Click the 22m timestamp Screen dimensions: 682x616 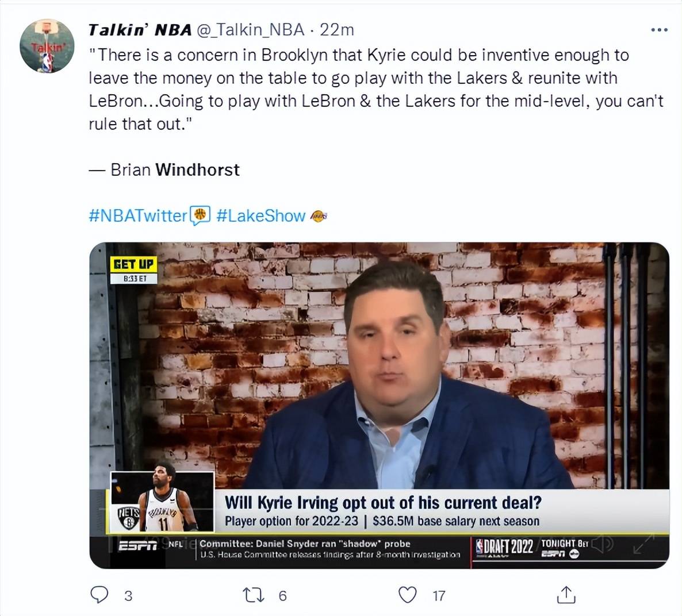(x=336, y=30)
